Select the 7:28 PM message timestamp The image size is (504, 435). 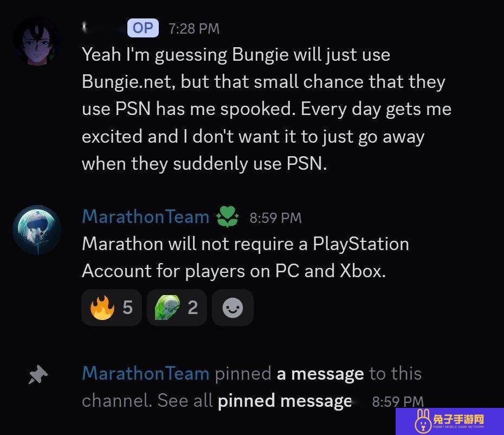(194, 29)
